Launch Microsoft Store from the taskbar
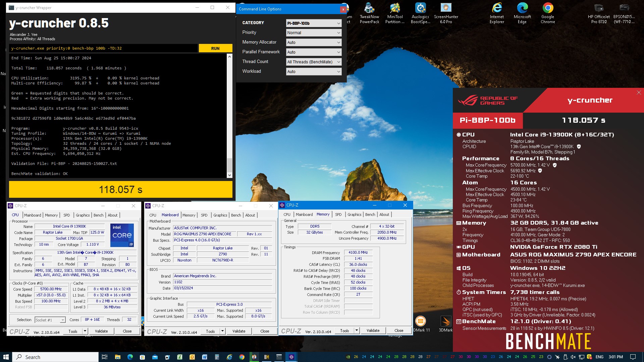Image resolution: width=644 pixels, height=362 pixels. 142,357
